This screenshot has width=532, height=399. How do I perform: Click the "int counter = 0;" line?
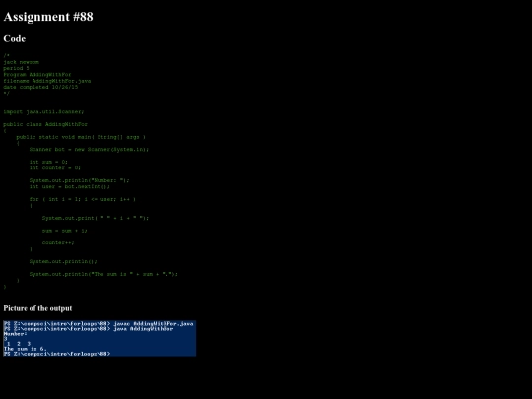[x=55, y=167]
